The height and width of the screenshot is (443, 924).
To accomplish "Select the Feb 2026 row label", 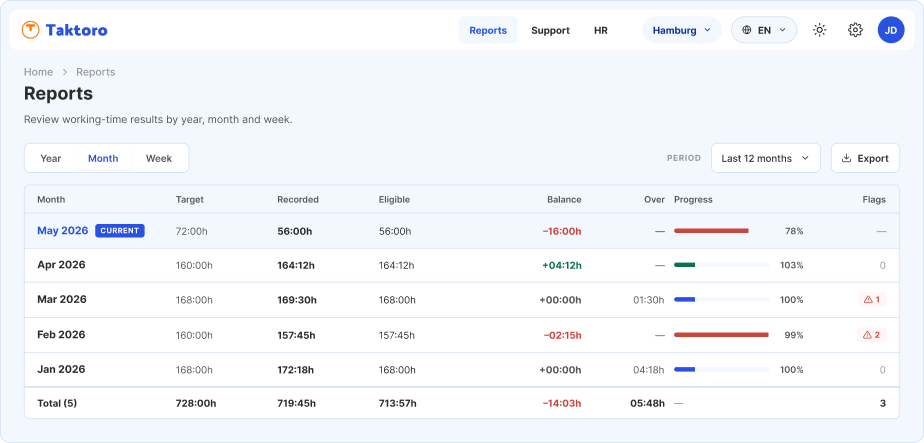I will (61, 335).
